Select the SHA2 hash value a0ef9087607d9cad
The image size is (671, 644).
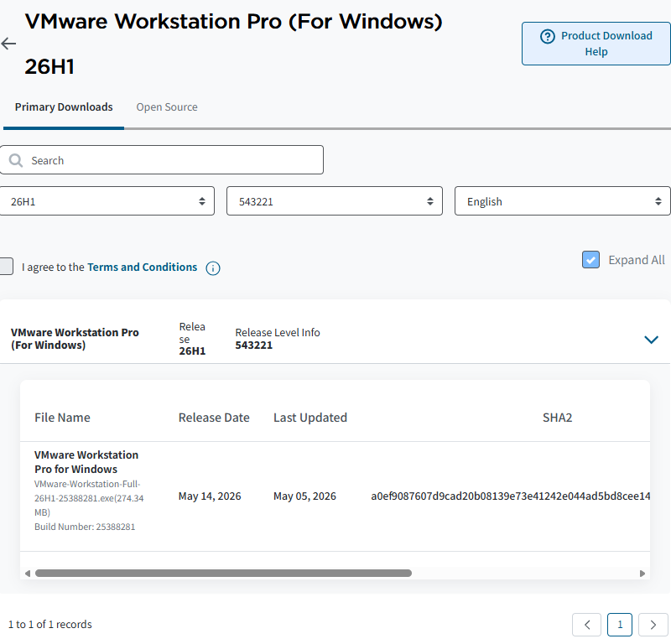(511, 496)
